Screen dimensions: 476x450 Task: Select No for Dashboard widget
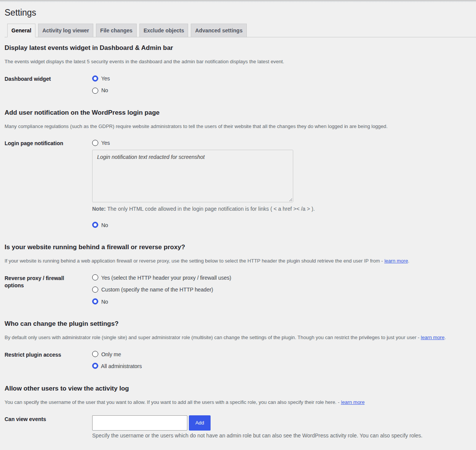point(95,91)
